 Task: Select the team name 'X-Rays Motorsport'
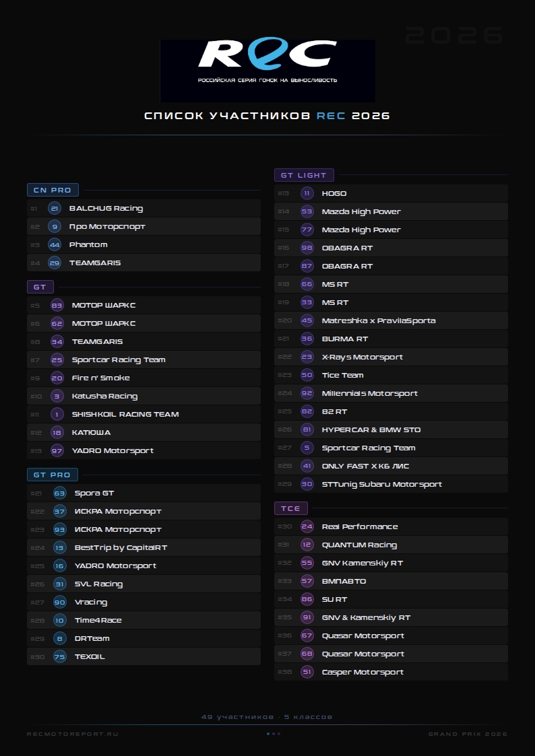click(x=363, y=357)
